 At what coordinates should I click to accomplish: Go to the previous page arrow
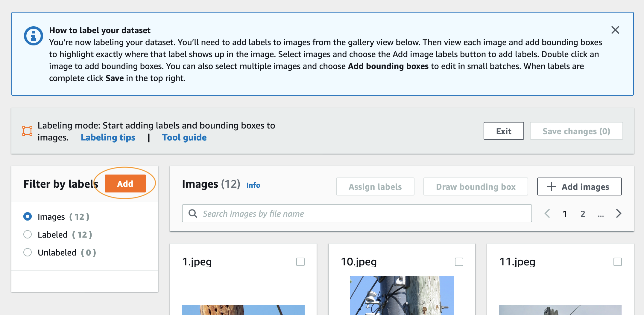(x=547, y=213)
